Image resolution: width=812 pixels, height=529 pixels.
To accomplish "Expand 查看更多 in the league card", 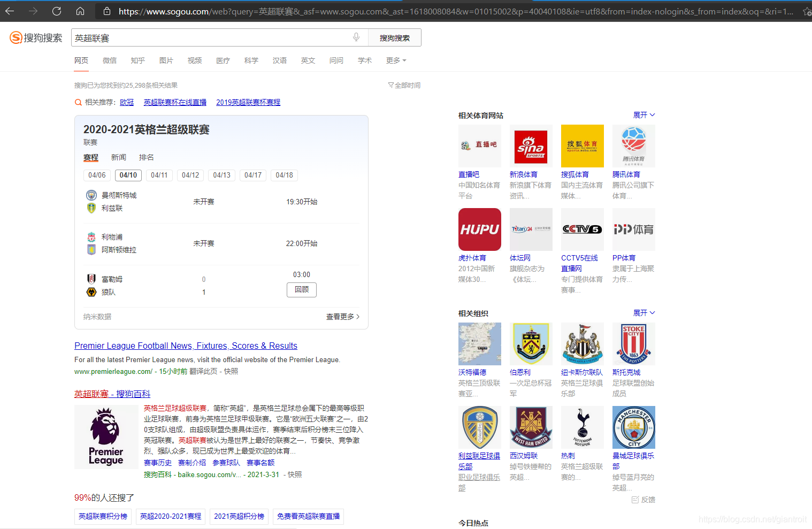I will click(x=343, y=317).
